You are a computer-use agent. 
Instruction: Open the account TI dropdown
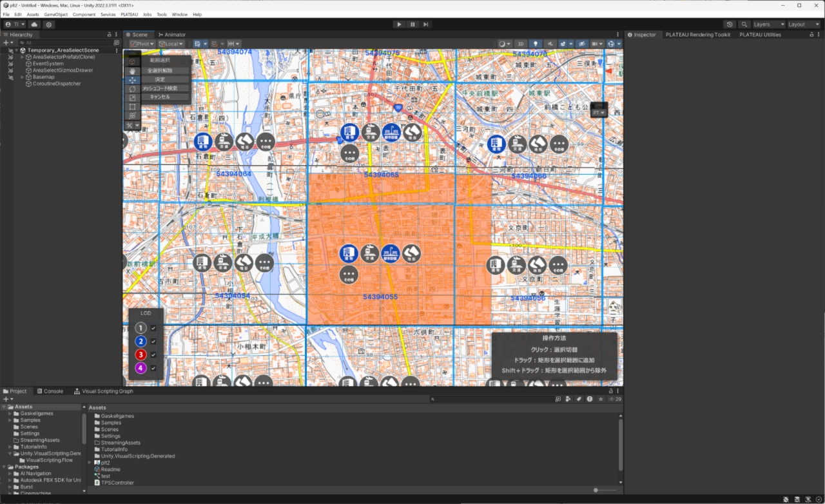(15, 24)
